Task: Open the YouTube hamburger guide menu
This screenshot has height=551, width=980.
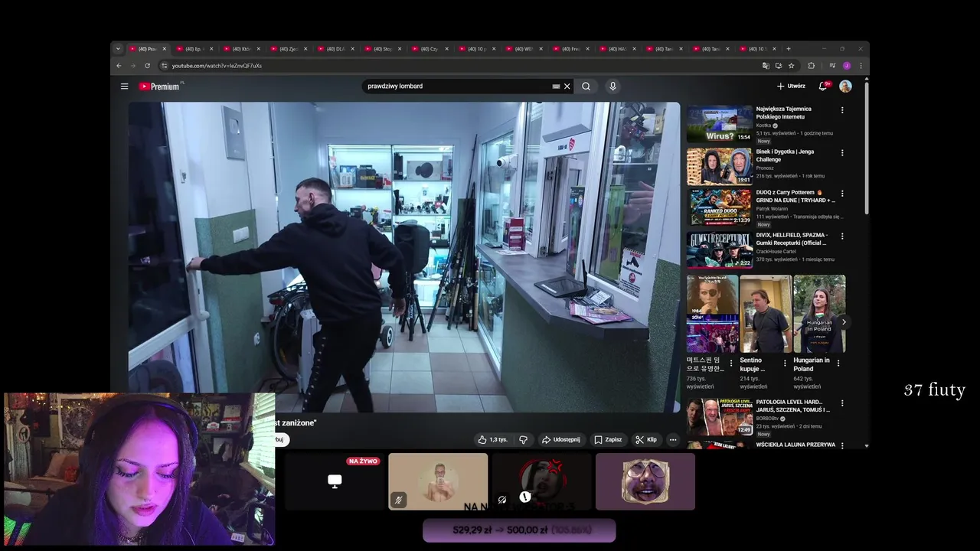Action: (124, 86)
